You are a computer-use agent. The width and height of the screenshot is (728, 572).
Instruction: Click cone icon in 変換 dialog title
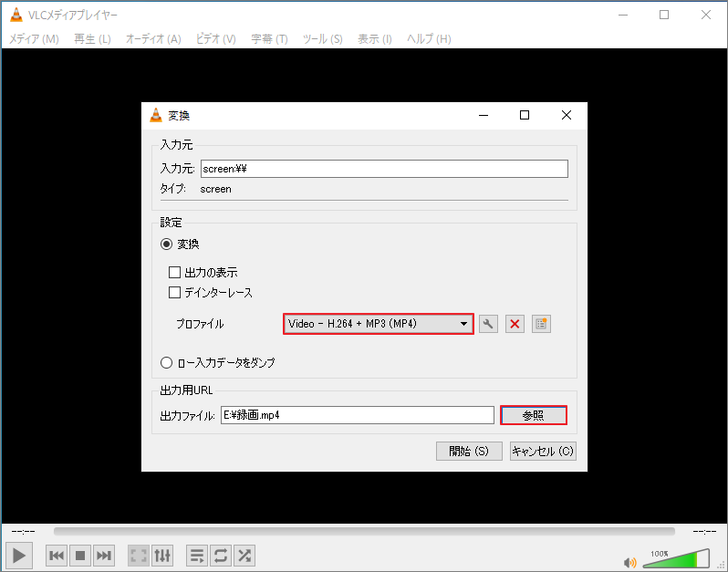(156, 115)
